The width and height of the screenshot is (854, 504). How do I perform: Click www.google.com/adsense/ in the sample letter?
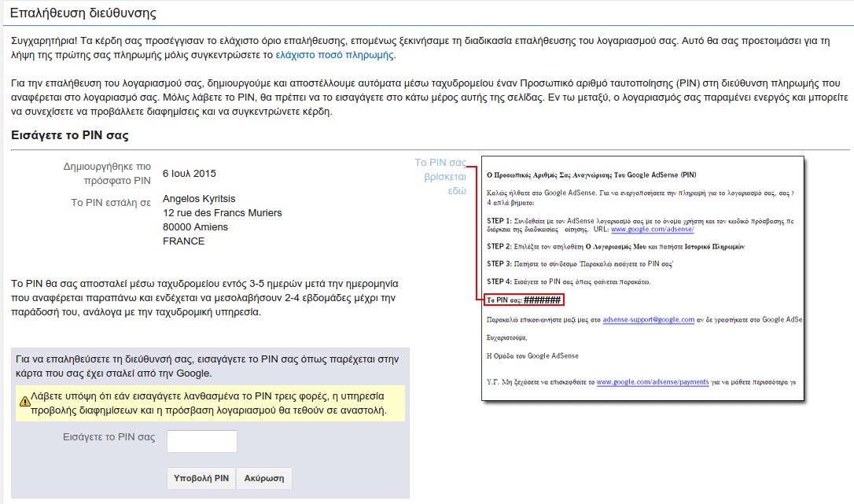[652, 230]
